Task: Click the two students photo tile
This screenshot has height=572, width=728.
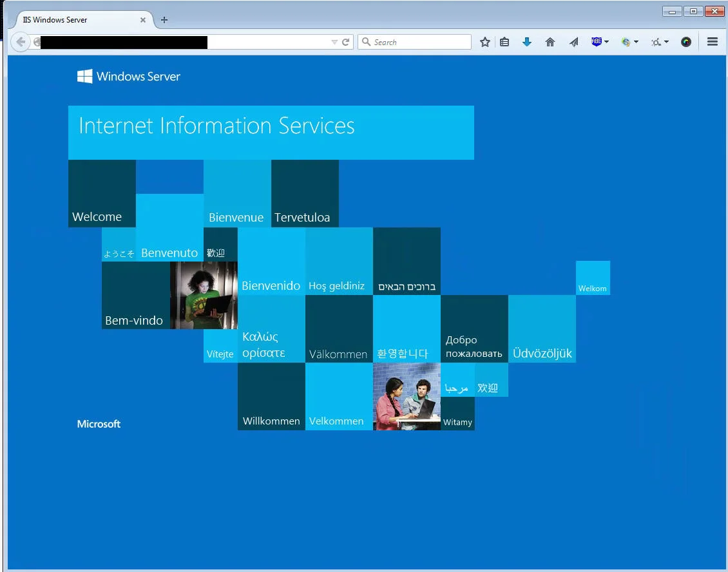Action: 407,397
